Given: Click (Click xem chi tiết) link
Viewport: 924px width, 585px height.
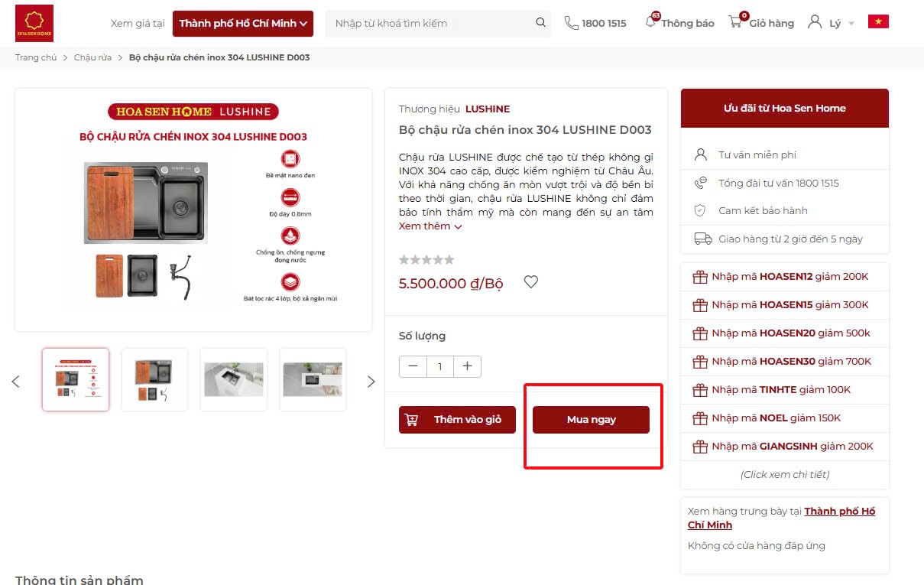Looking at the screenshot, I should tap(785, 474).
